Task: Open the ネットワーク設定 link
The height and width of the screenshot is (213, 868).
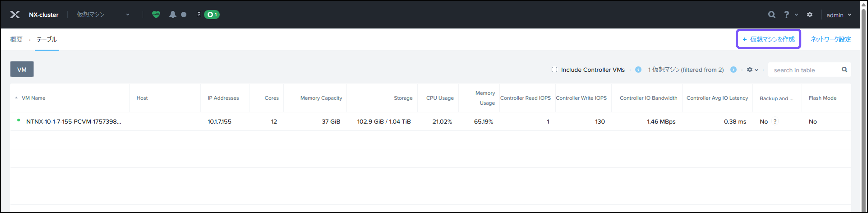Action: [x=831, y=40]
